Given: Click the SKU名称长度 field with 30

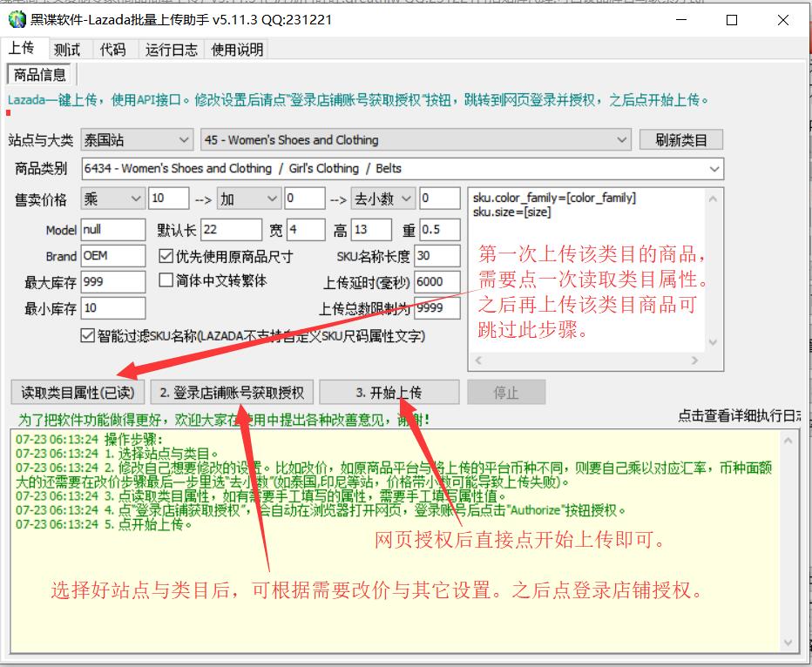Looking at the screenshot, I should point(437,256).
